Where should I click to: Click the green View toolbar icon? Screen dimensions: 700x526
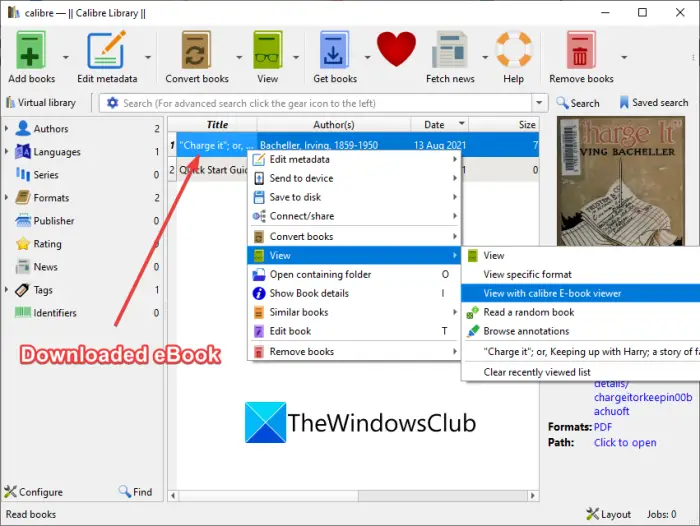click(x=267, y=50)
